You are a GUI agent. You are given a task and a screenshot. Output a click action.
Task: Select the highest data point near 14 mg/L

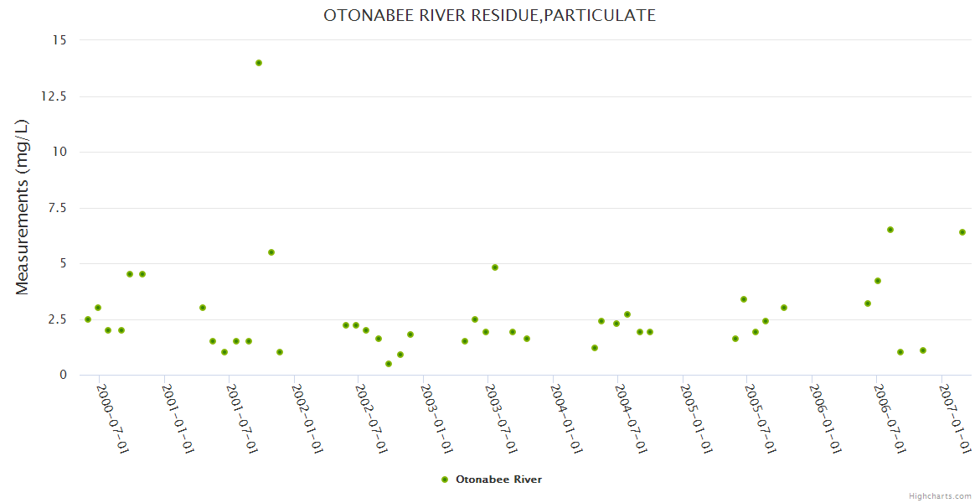pyautogui.click(x=259, y=63)
